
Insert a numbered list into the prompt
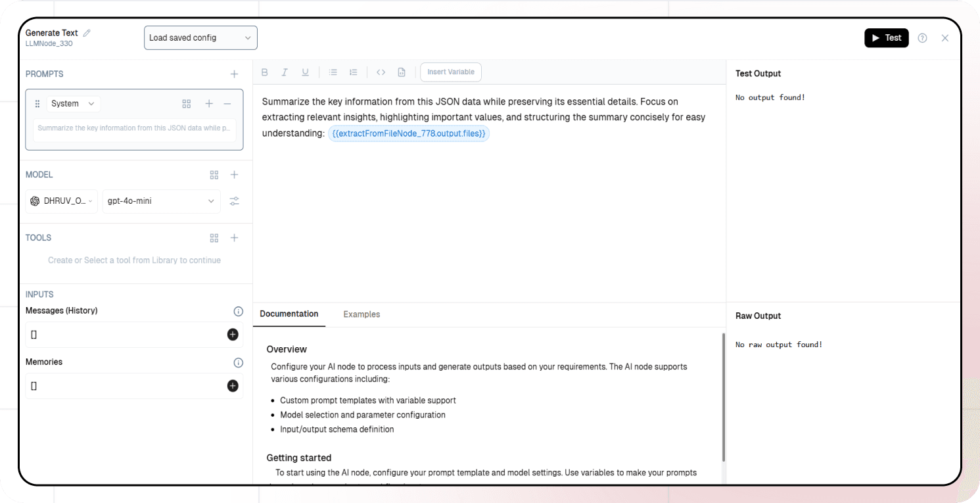[353, 72]
